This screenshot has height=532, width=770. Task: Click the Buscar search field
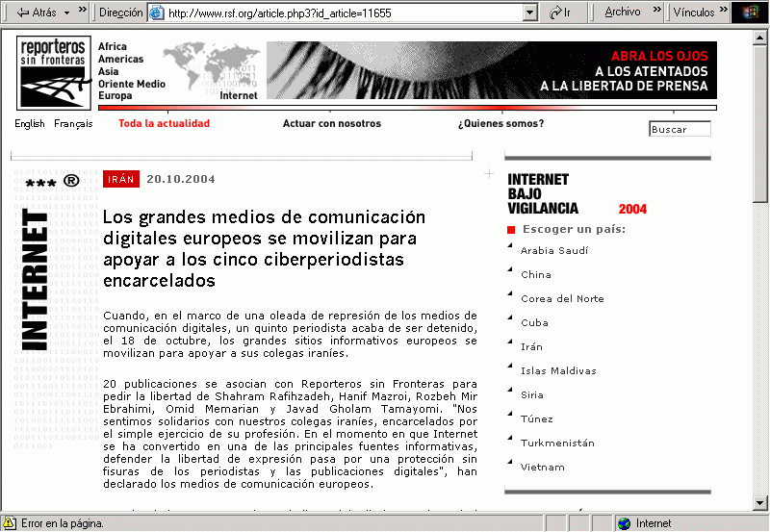680,129
